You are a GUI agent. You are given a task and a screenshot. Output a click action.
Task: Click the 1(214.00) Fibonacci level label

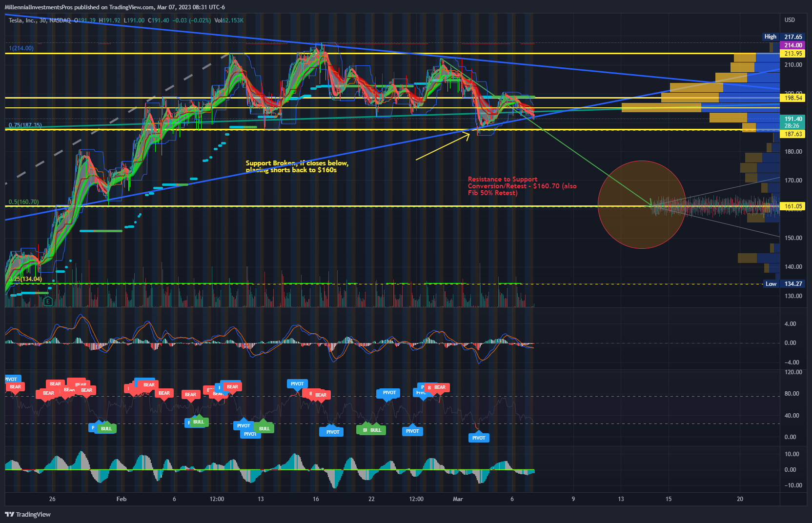[21, 48]
